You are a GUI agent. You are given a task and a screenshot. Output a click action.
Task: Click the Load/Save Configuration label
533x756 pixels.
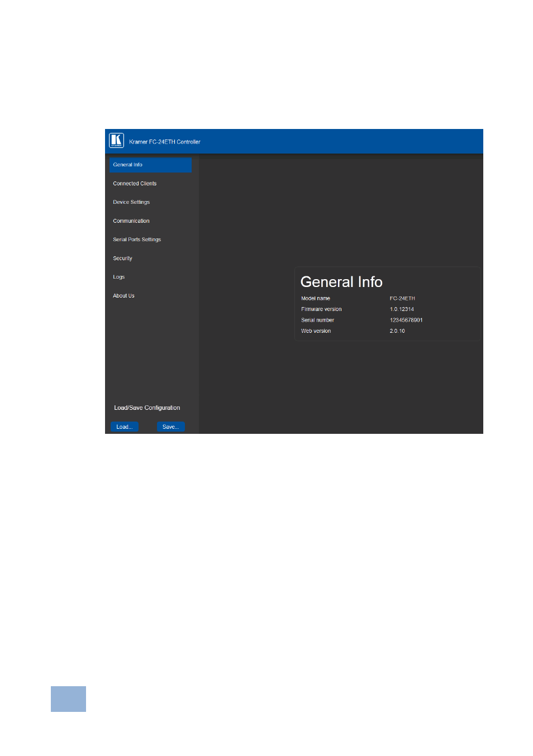click(147, 408)
